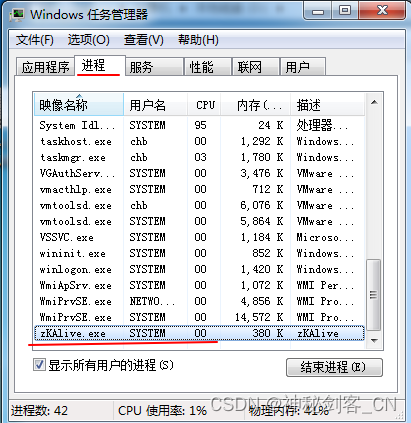Sort by 映像名称 column header
The width and height of the screenshot is (411, 423).
click(79, 105)
